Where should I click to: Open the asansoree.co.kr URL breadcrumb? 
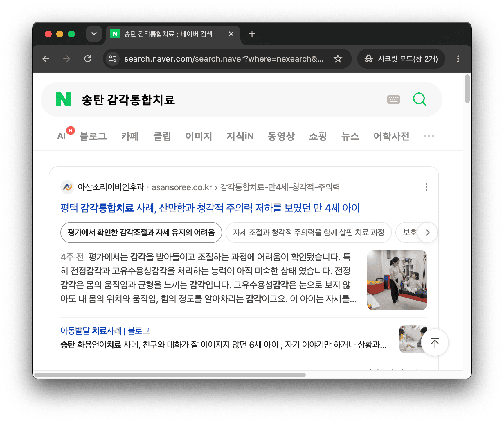246,187
